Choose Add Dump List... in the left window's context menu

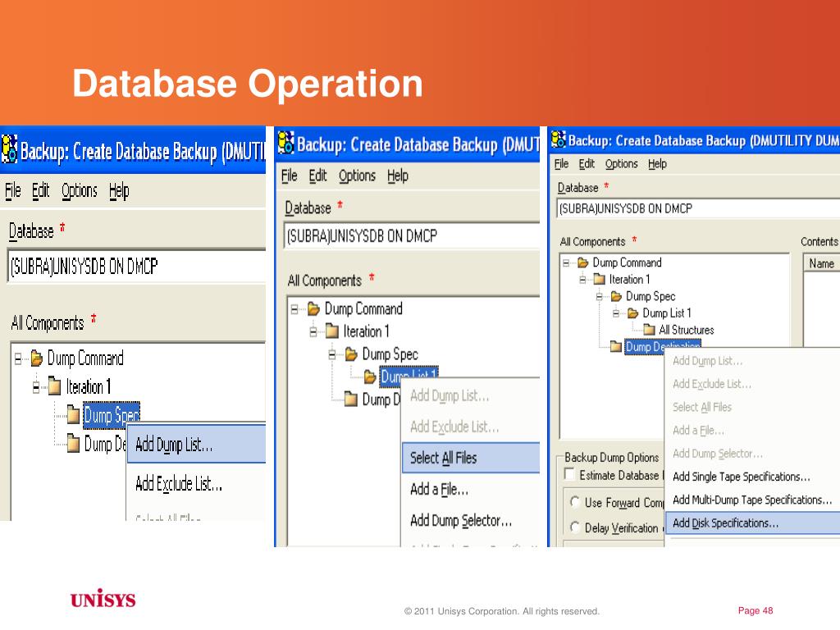click(197, 444)
